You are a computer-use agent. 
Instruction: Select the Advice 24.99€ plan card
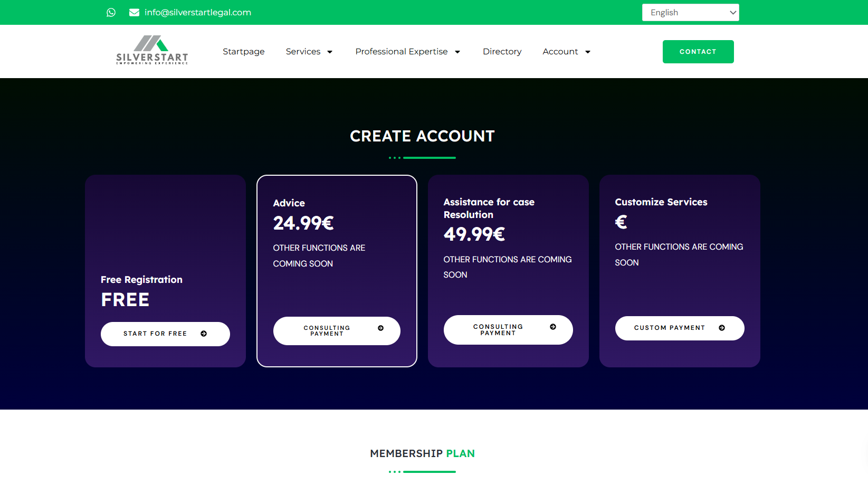[337, 271]
